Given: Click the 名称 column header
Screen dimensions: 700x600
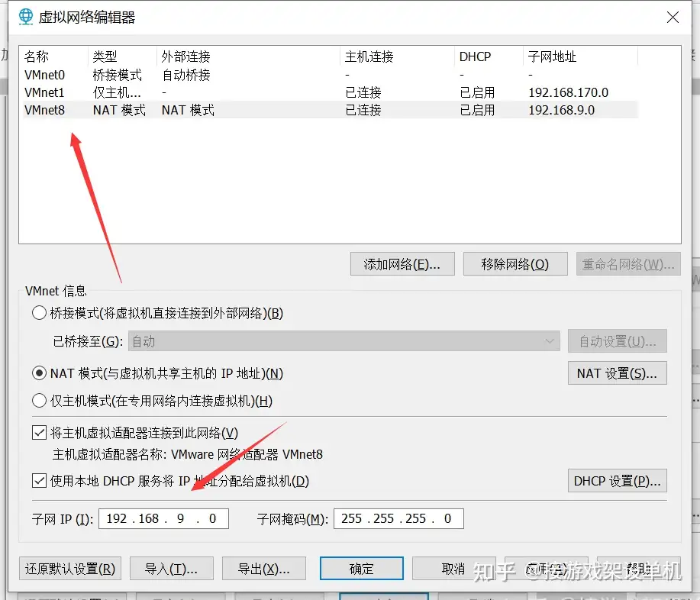Looking at the screenshot, I should coord(54,56).
